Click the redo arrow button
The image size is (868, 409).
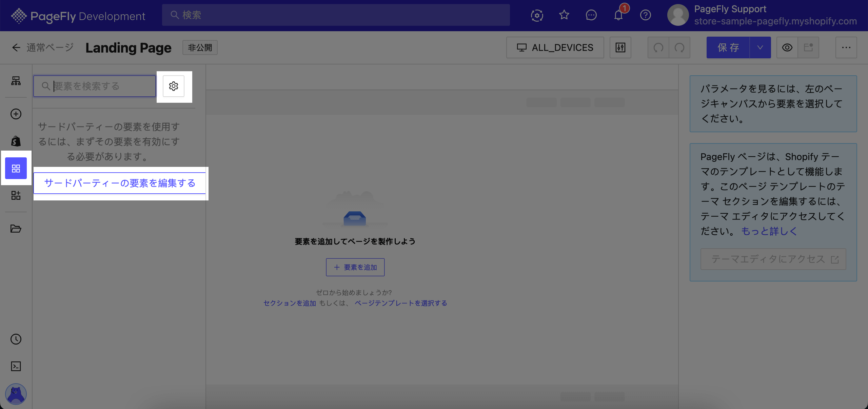(x=679, y=47)
